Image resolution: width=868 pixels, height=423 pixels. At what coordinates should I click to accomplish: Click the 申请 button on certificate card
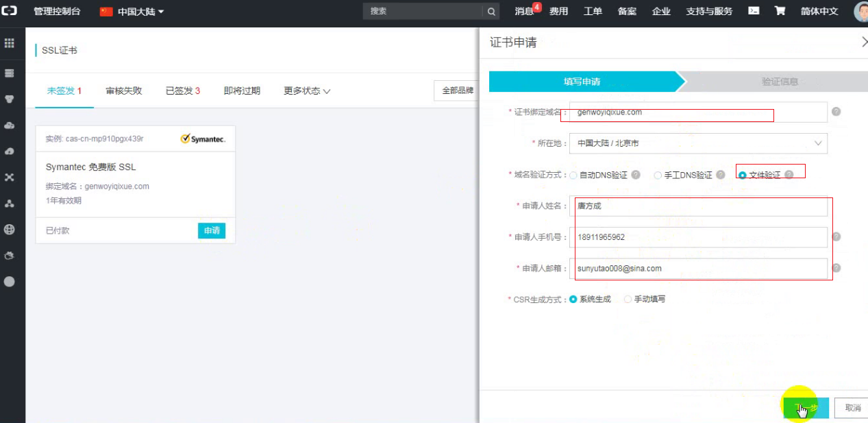[x=212, y=230]
